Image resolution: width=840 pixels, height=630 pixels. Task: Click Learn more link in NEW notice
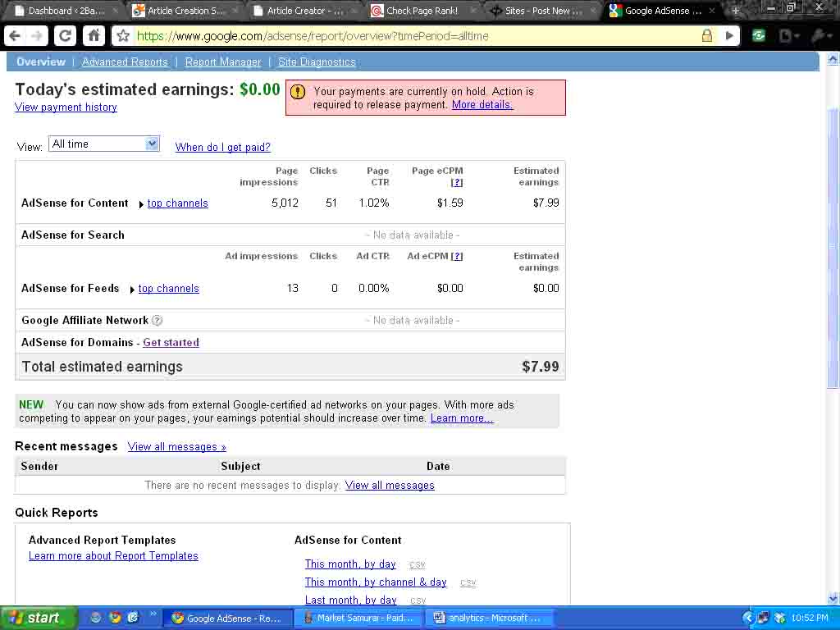click(462, 418)
